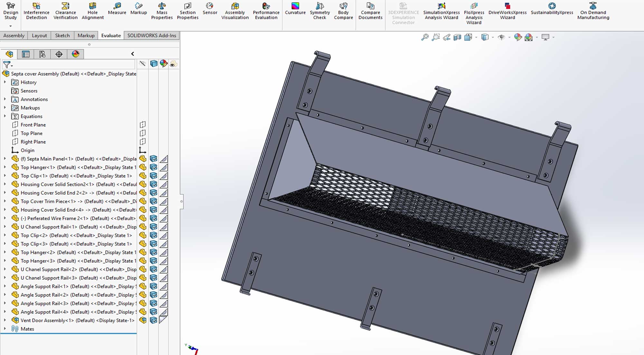Viewport: 644px width, 355px height.
Task: Switch to Sketch tab
Action: pos(62,35)
